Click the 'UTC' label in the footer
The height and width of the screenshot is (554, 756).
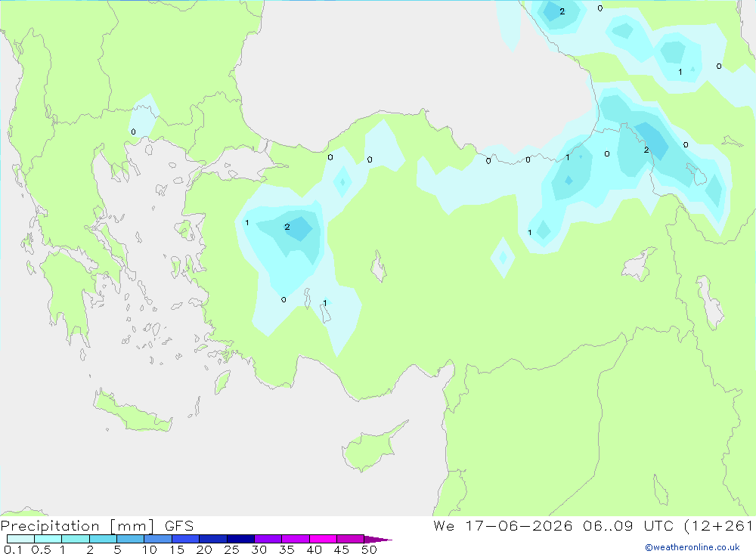click(x=658, y=525)
